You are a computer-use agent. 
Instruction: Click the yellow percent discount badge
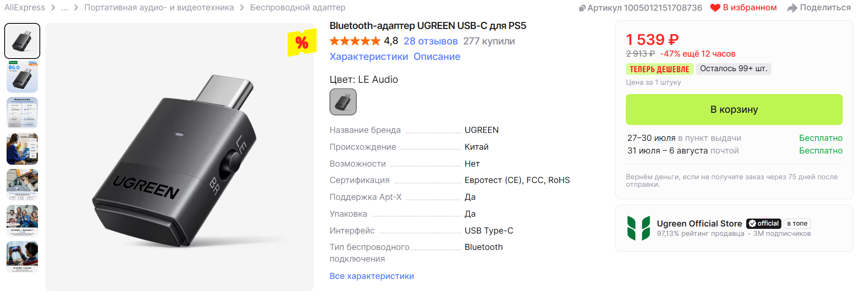coord(302,43)
